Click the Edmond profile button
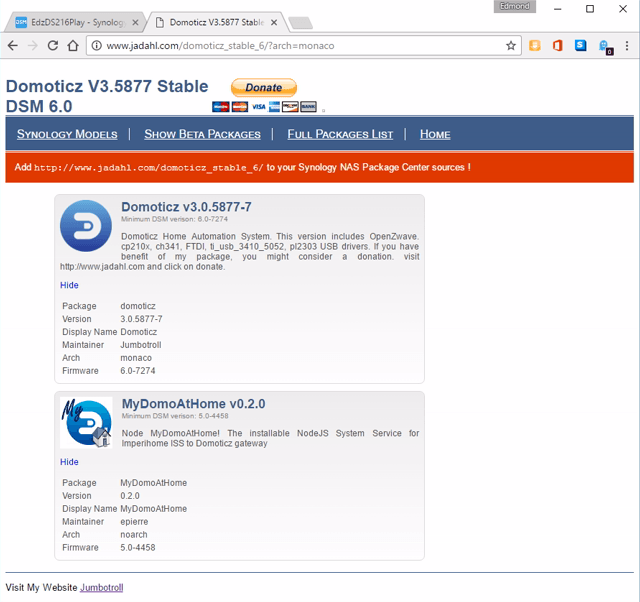The image size is (640, 602). 514,6
